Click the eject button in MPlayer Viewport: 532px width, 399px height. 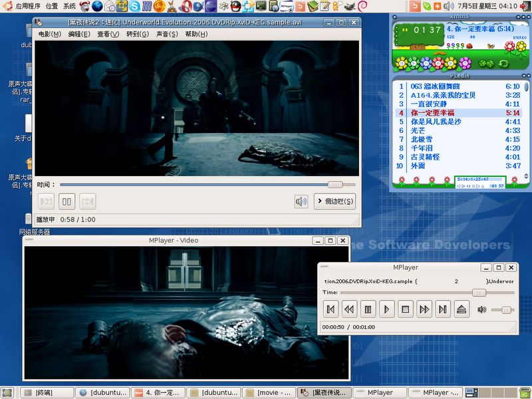coord(462,309)
